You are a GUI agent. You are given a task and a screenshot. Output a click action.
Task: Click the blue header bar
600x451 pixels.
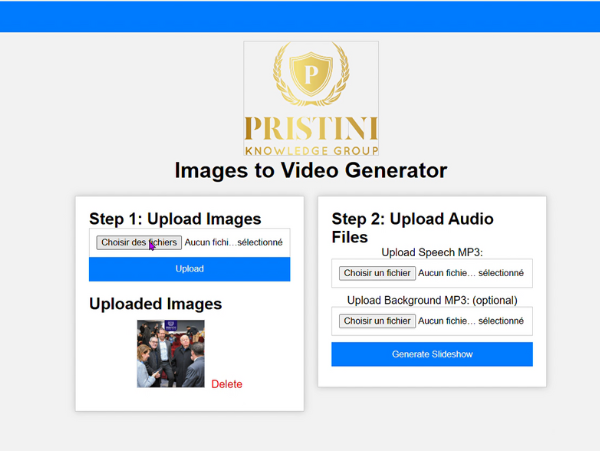tap(300, 16)
